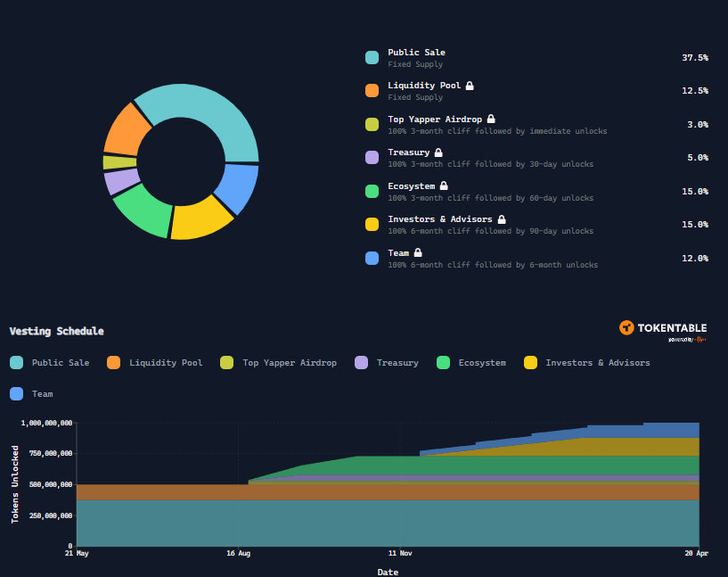Click the Investors & Advisors allocation title
The height and width of the screenshot is (577, 728).
coord(439,219)
